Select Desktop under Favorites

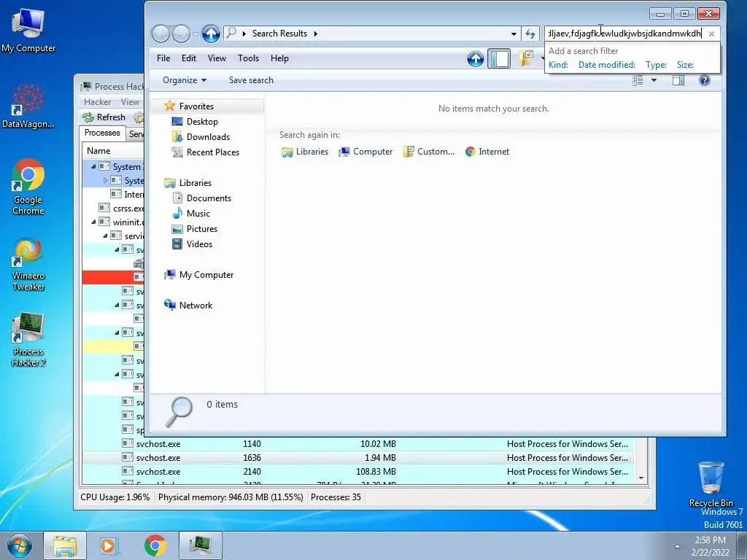pyautogui.click(x=202, y=122)
